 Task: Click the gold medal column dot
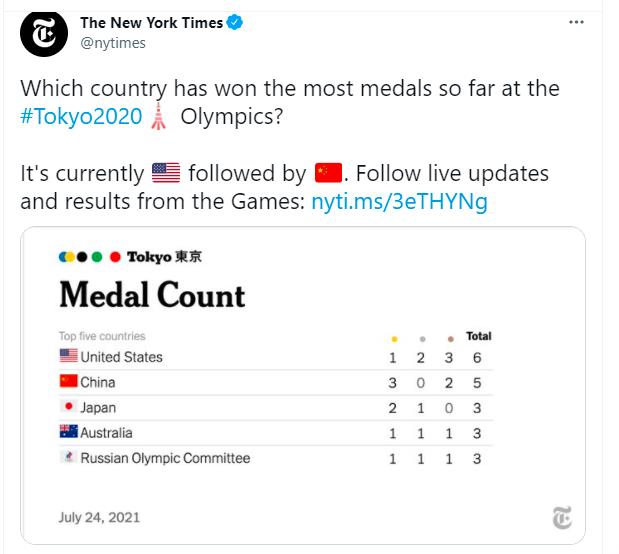(394, 339)
